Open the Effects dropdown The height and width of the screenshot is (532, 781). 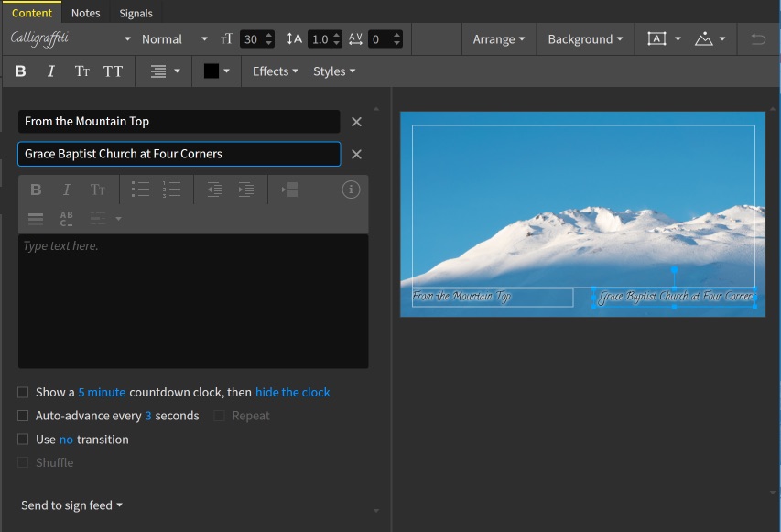coord(273,71)
